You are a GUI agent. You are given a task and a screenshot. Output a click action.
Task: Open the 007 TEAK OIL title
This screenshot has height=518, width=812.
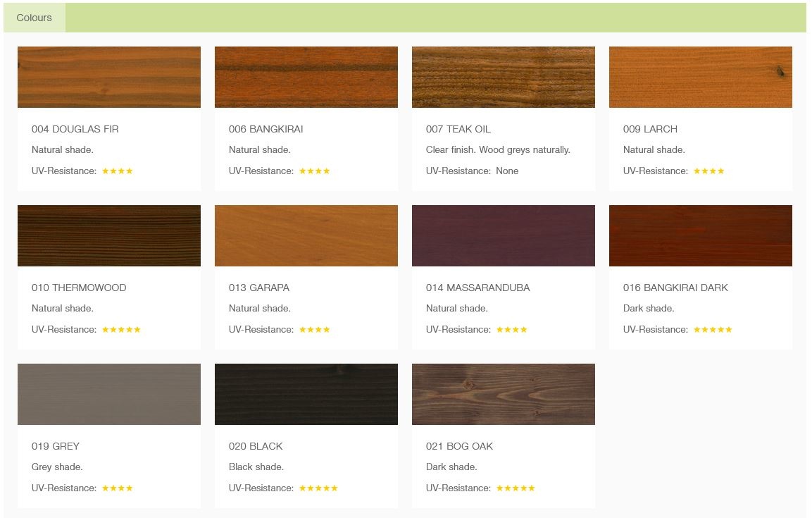click(x=458, y=129)
